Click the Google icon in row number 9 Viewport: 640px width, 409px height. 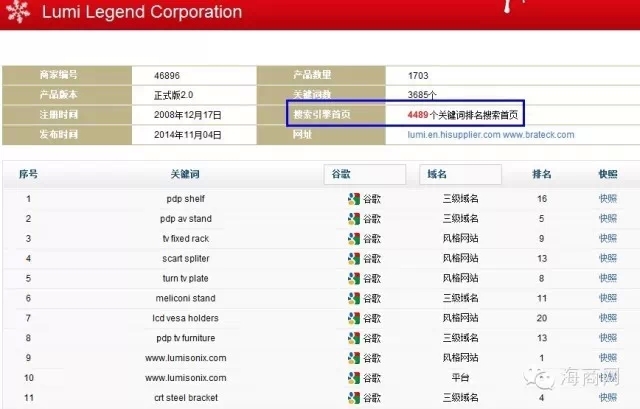[353, 358]
